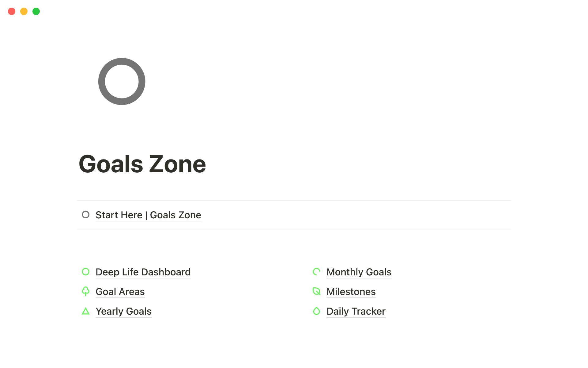Image resolution: width=588 pixels, height=368 pixels.
Task: Click the Goals Zone page title
Action: click(x=142, y=164)
